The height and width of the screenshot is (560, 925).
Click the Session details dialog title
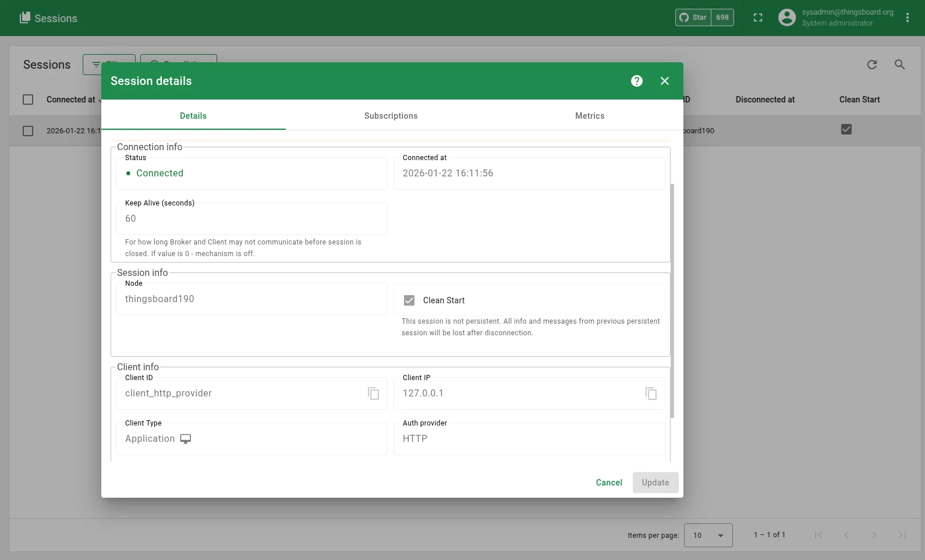click(x=151, y=81)
